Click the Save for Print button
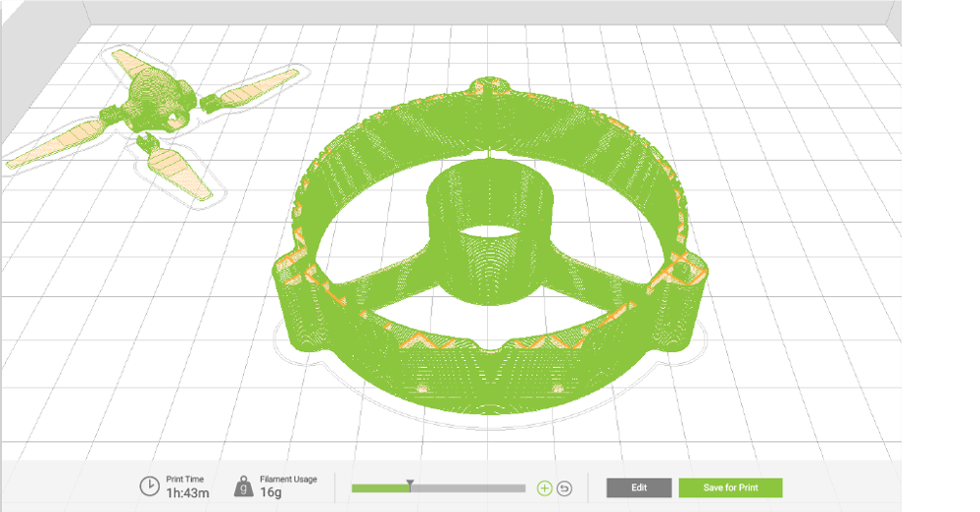 (x=730, y=488)
